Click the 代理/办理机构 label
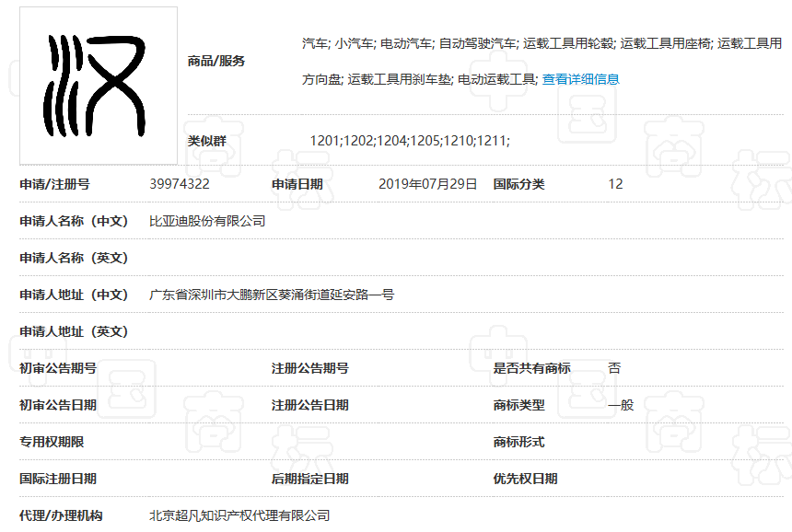 coord(61,515)
